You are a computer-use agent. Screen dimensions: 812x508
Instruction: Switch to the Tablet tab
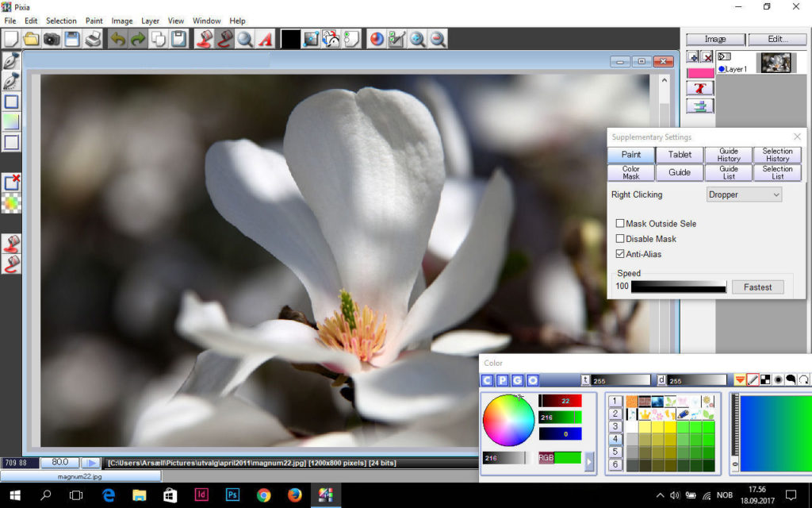[x=680, y=155]
